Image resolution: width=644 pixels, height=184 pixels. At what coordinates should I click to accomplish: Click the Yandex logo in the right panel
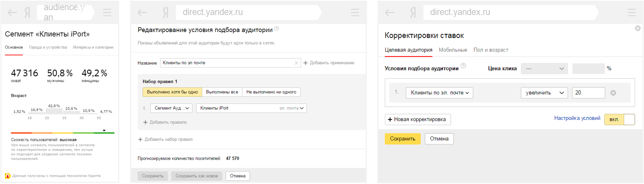[x=413, y=13]
